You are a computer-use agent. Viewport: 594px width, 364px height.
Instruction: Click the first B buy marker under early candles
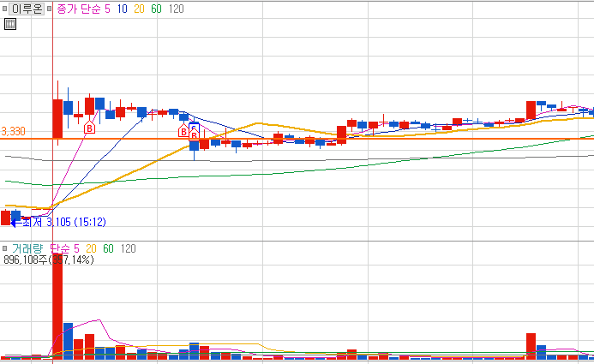[x=90, y=128]
